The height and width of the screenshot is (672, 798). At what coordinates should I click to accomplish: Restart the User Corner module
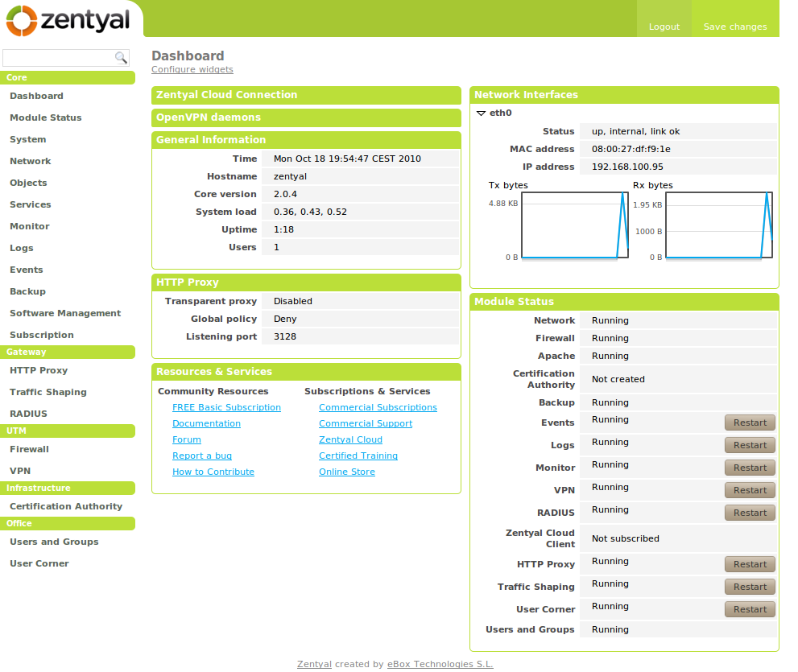coord(750,609)
